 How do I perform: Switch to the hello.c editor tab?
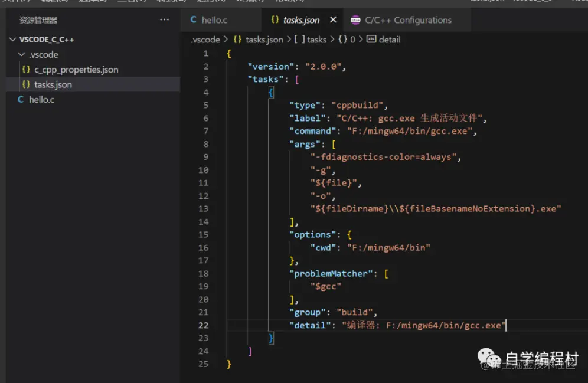[x=221, y=20]
